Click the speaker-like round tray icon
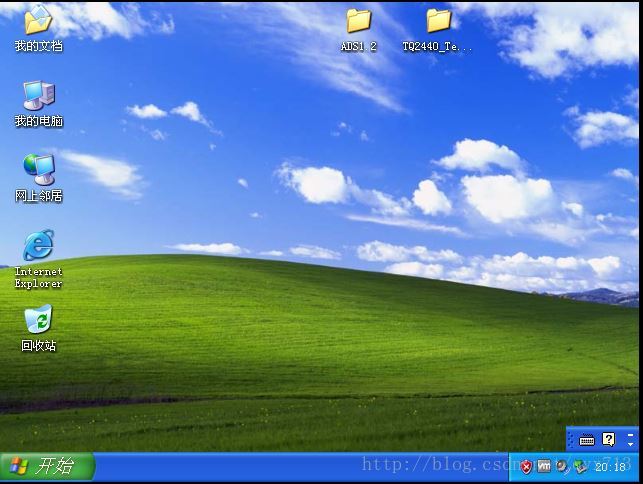The height and width of the screenshot is (484, 643). point(562,466)
